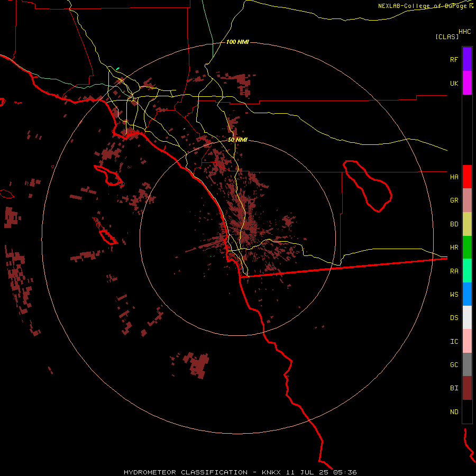The height and width of the screenshot is (476, 476).
Task: Click the GR legend label
Action: [454, 200]
